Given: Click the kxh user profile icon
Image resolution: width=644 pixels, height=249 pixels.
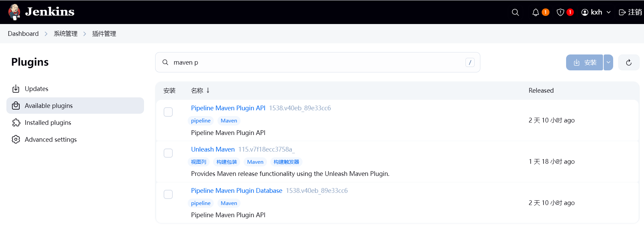Looking at the screenshot, I should click(585, 12).
